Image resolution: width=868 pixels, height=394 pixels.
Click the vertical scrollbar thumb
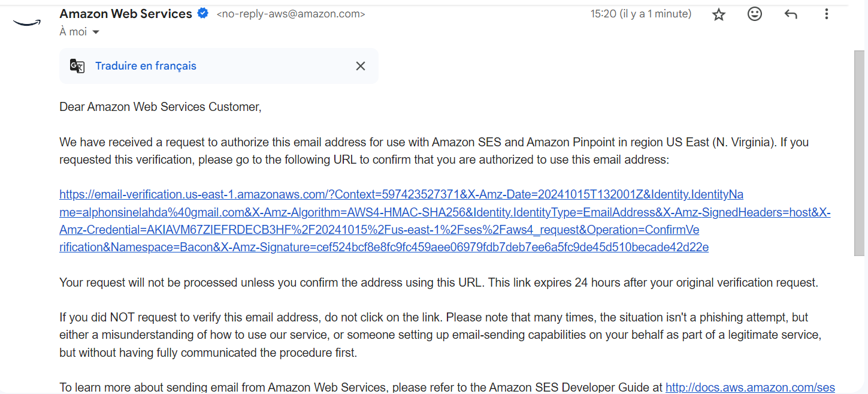click(x=859, y=150)
